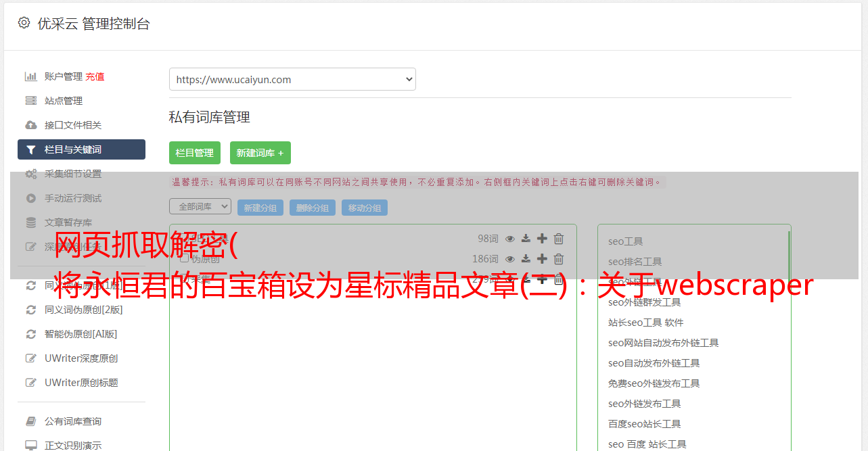The image size is (868, 451).
Task: Open the https://www.ucaiyun.com site dropdown
Action: coord(292,79)
